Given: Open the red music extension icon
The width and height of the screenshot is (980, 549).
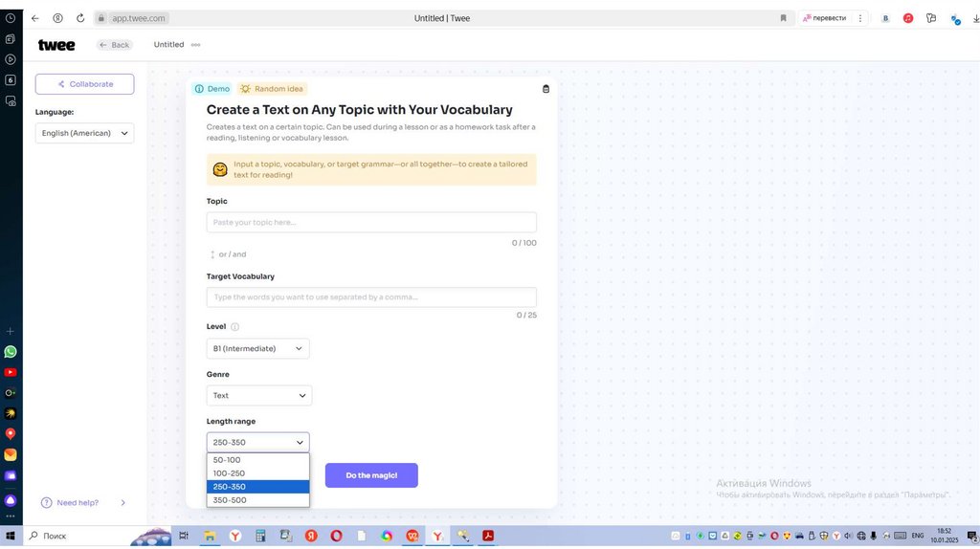Looking at the screenshot, I should tap(908, 18).
